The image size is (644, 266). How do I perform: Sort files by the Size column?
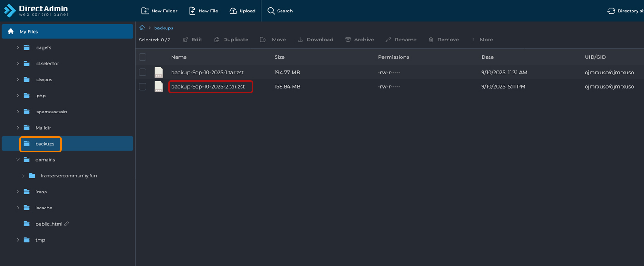point(280,57)
